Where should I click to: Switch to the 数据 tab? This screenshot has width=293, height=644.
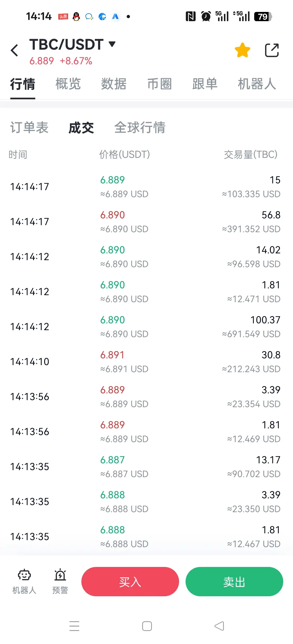(114, 84)
